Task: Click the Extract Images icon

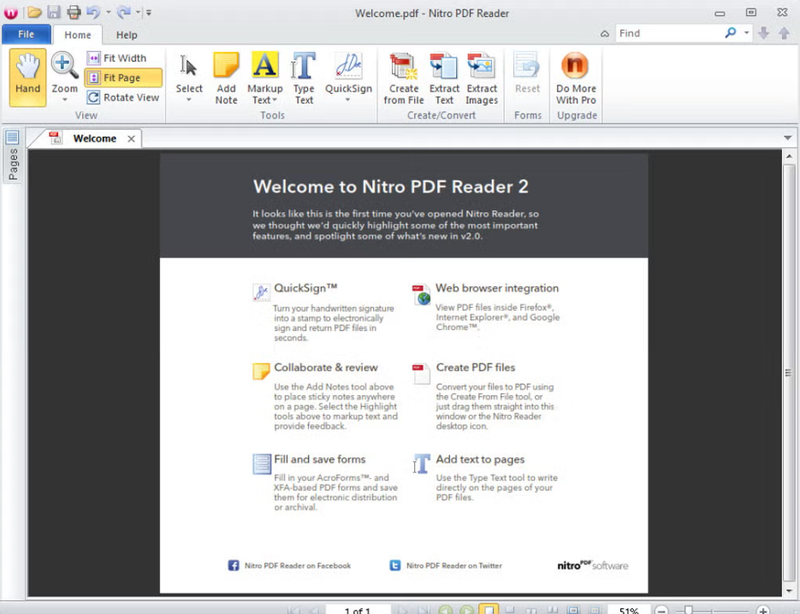Action: pos(482,66)
